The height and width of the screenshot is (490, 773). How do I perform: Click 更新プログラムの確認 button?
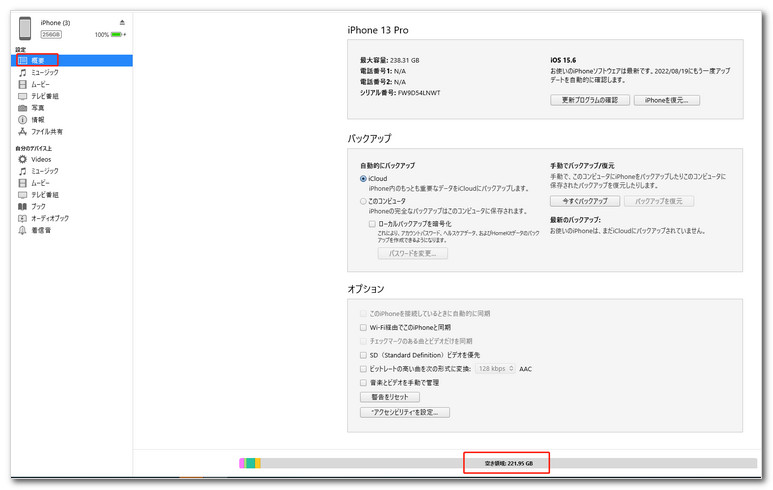[590, 100]
